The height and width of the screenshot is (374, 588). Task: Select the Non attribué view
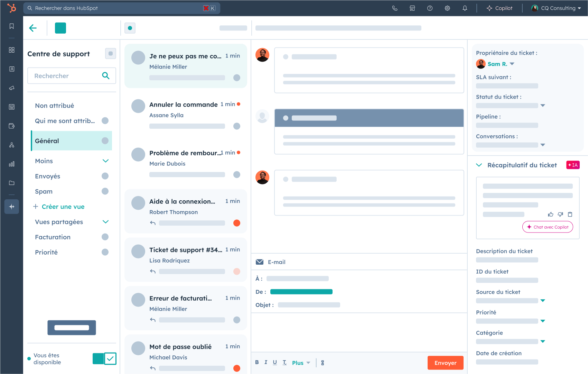tap(55, 106)
